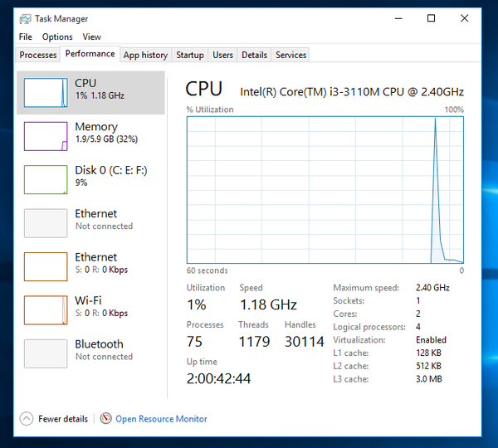Select the Wi-Fi mini graph thumbnail
This screenshot has height=448, width=498.
tap(46, 310)
